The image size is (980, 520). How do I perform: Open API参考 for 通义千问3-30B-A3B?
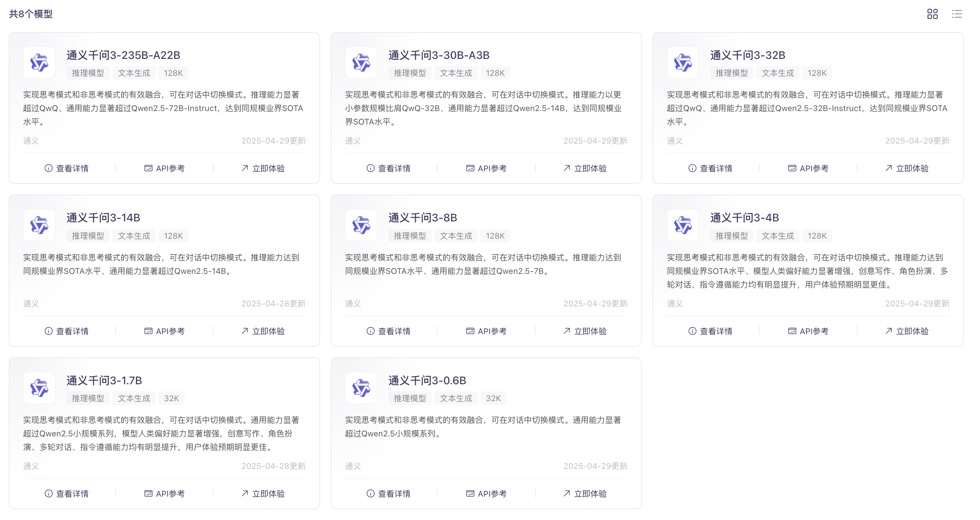[x=486, y=168]
